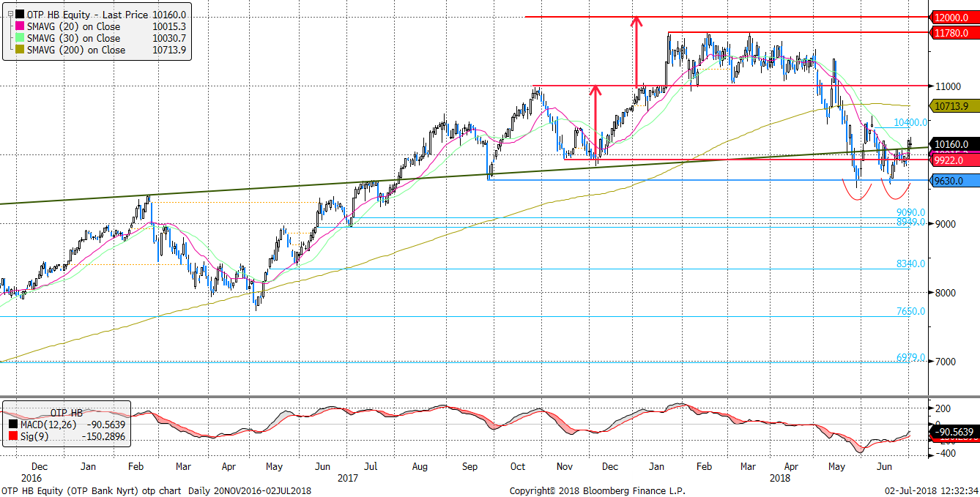This screenshot has height=497, width=980.
Task: Click the light blue 10400.0 level label
Action: [x=911, y=122]
